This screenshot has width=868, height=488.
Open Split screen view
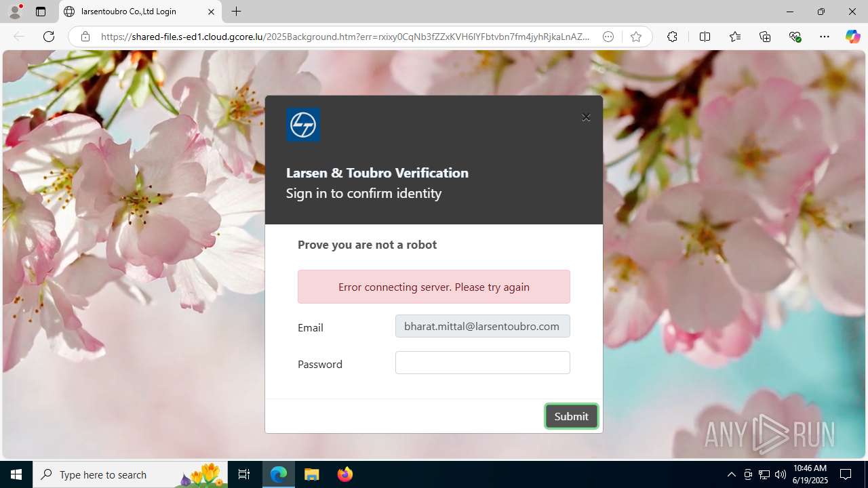pyautogui.click(x=705, y=37)
